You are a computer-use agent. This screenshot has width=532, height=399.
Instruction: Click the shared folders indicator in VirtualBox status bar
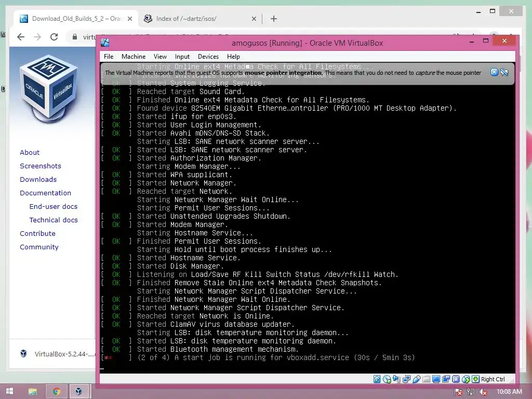[427, 379]
